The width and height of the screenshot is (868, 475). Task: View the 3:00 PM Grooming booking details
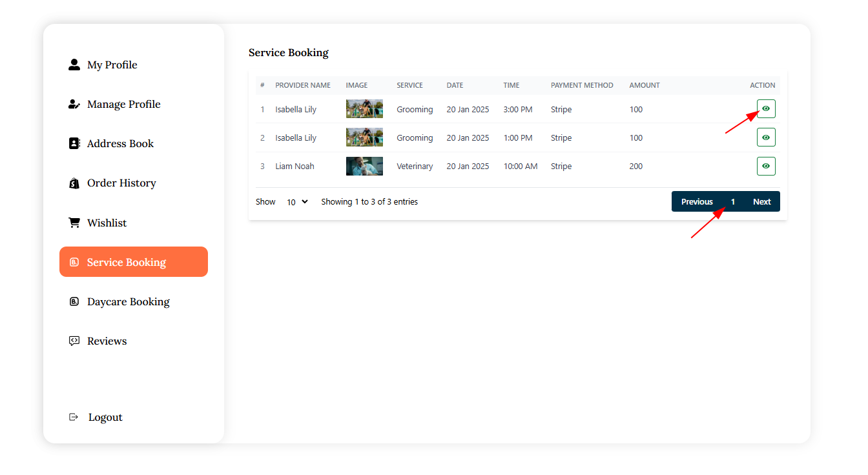(766, 109)
